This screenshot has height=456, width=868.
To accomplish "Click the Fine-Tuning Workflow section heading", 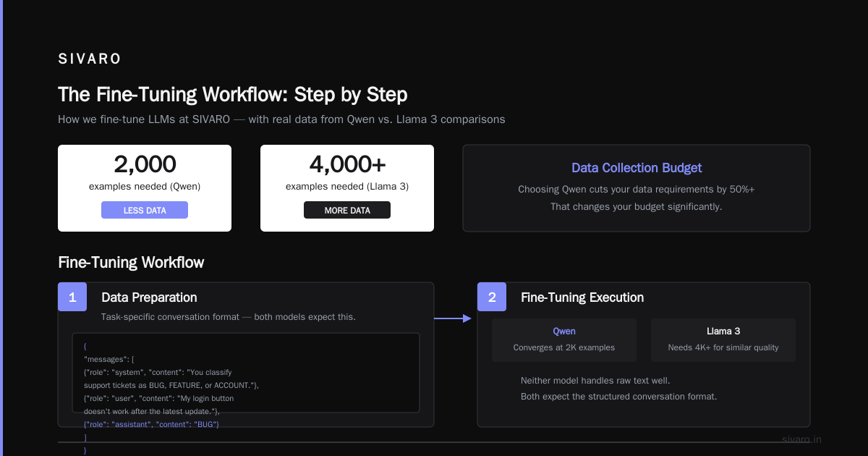I will [x=131, y=262].
